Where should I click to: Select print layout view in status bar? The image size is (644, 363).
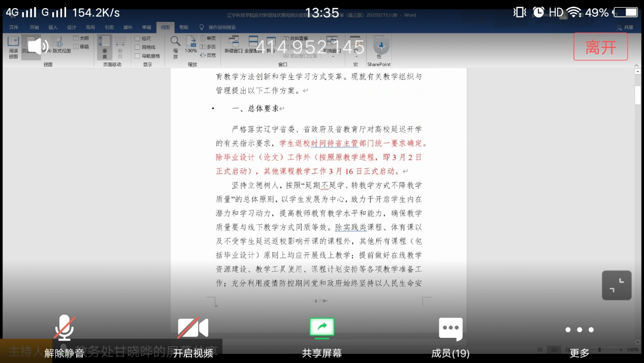click(554, 350)
